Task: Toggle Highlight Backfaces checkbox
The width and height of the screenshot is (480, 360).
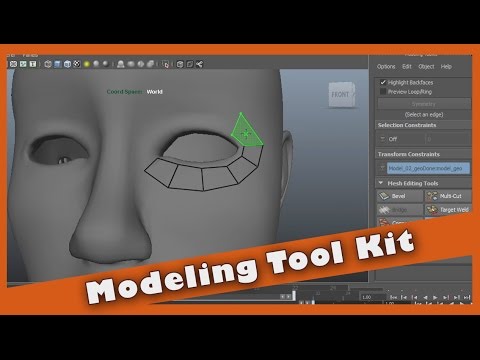Action: [383, 82]
